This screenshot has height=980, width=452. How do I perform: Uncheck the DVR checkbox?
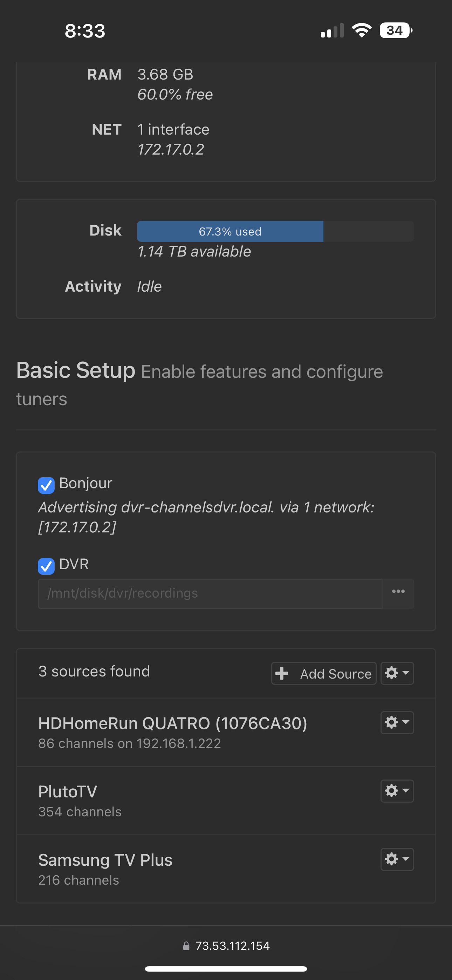coord(46,566)
